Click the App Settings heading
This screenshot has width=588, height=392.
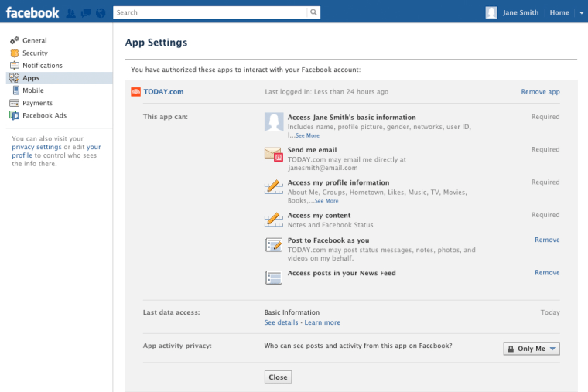[x=156, y=43]
